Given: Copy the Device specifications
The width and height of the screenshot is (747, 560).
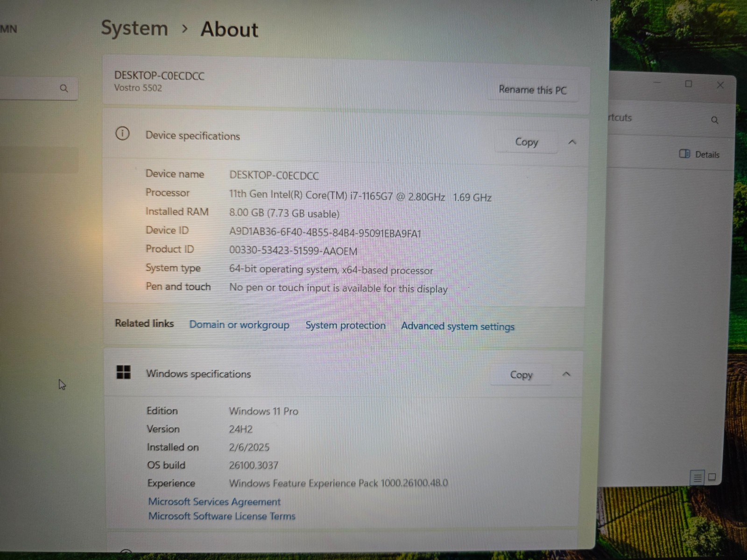Looking at the screenshot, I should (527, 142).
